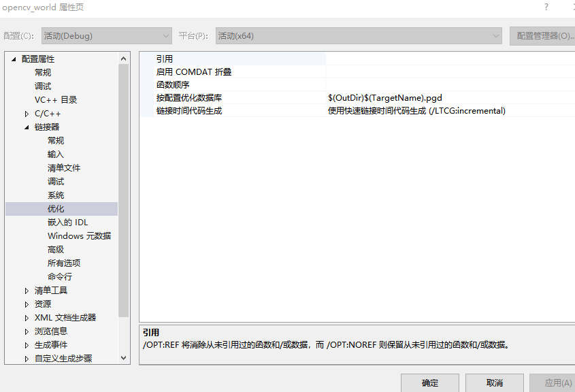Expand the 浏览信息 node
Viewport: 575px width, 392px height.
click(27, 331)
